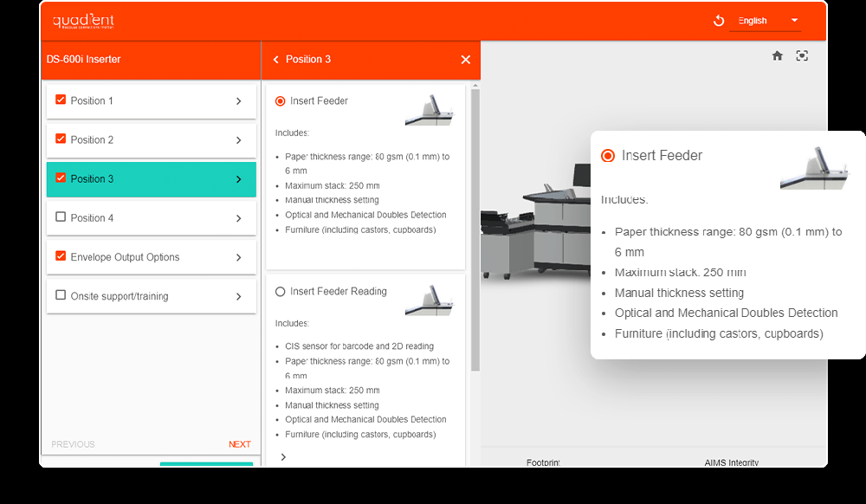This screenshot has width=866, height=504.
Task: Open the English language dropdown
Action: pos(765,21)
